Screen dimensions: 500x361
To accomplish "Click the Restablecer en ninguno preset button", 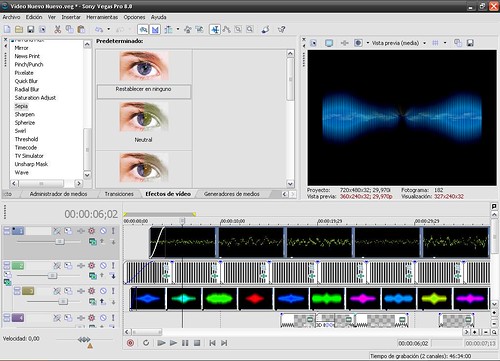I will click(144, 91).
